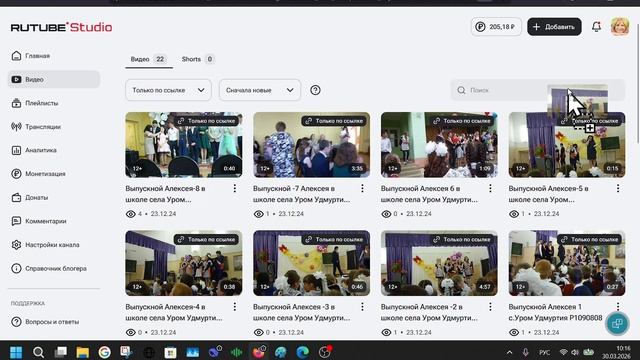The width and height of the screenshot is (640, 360).
Task: Open thumbnail of Выпускной Алексея -2 video
Action: click(439, 263)
